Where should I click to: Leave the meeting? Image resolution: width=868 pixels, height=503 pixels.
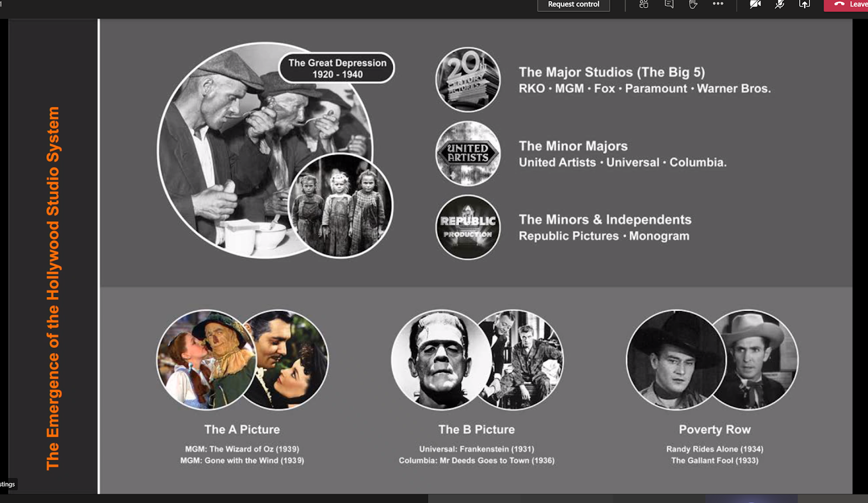coord(846,4)
